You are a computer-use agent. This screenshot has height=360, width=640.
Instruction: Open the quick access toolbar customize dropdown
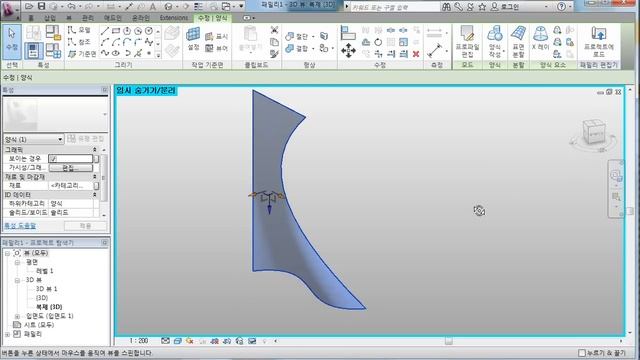(241, 7)
